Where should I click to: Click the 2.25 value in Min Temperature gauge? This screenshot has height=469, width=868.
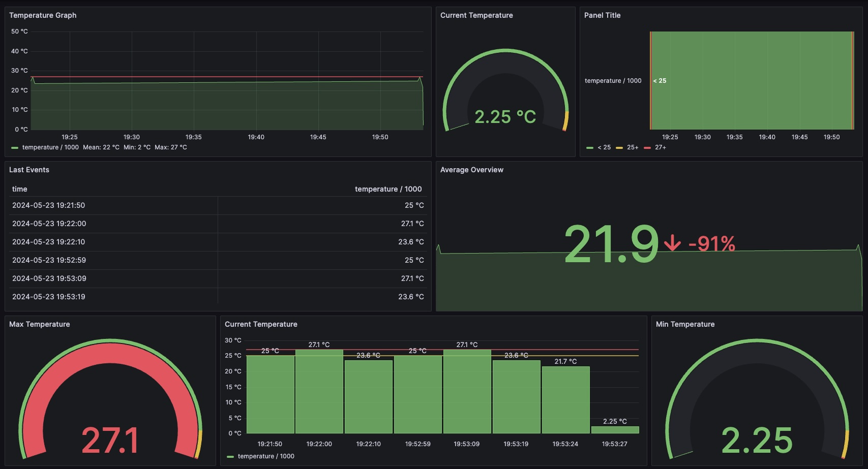pyautogui.click(x=757, y=441)
